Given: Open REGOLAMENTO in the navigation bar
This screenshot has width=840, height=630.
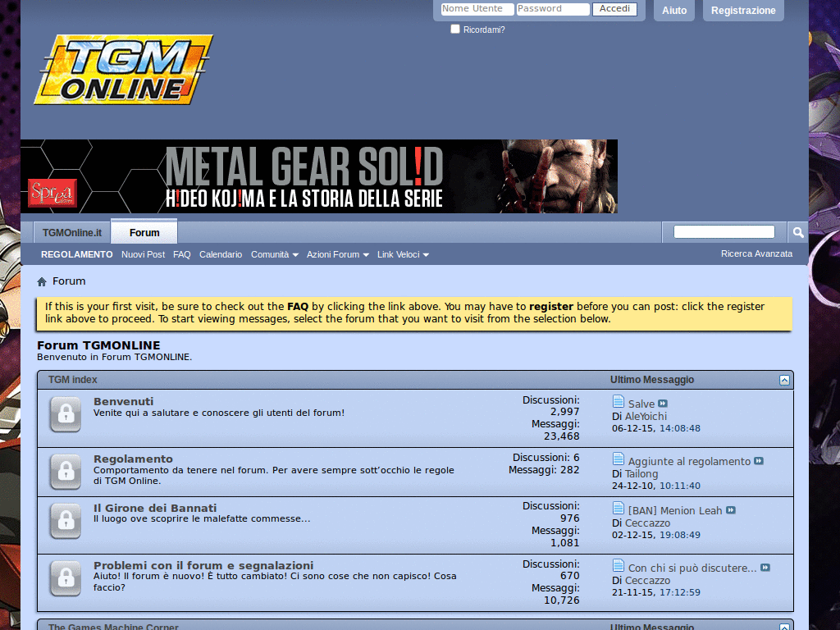Looking at the screenshot, I should coord(76,254).
